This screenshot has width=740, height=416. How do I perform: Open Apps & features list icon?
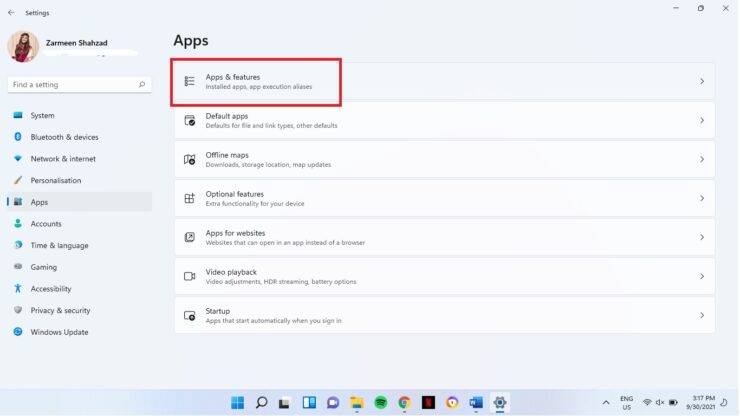coord(189,81)
